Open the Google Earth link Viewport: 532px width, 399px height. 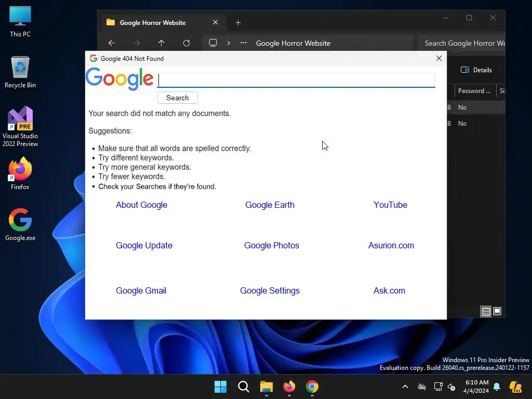[x=270, y=205]
